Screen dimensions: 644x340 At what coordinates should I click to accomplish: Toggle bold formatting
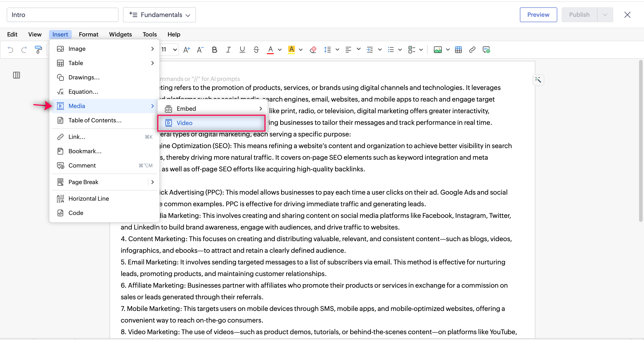click(214, 50)
